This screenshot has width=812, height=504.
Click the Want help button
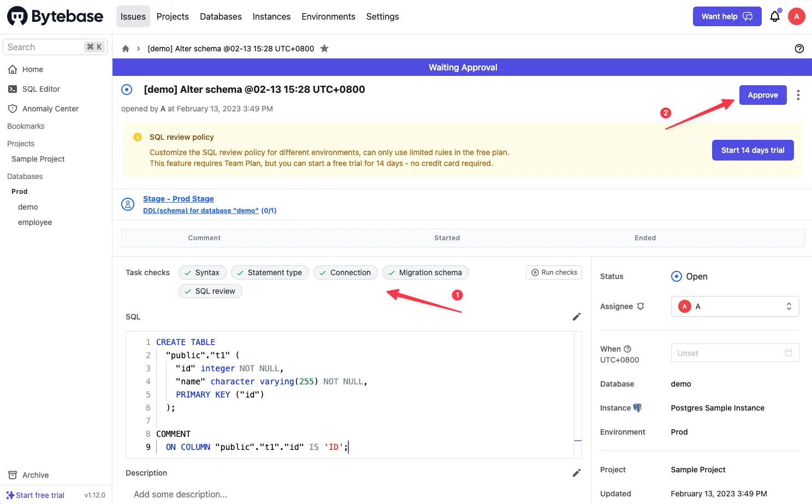727,16
